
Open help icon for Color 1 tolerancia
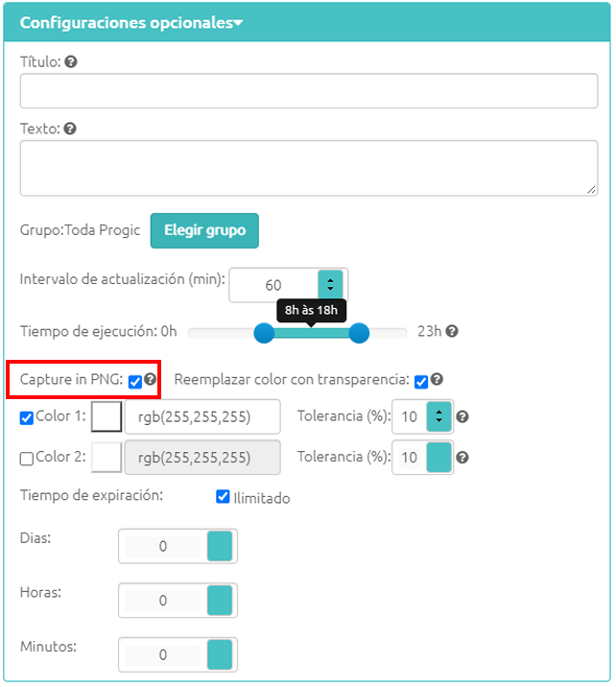point(462,416)
